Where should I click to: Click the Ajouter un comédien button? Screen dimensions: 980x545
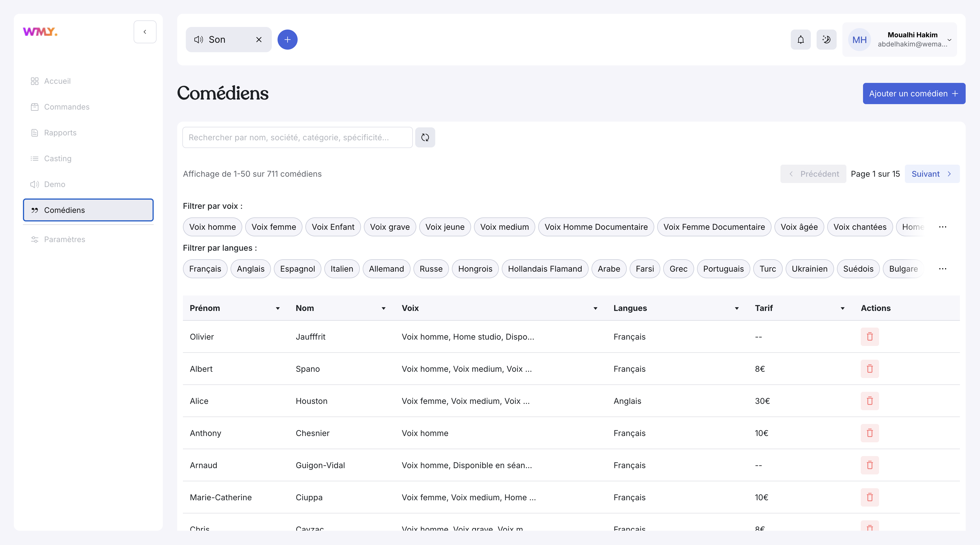pyautogui.click(x=913, y=94)
